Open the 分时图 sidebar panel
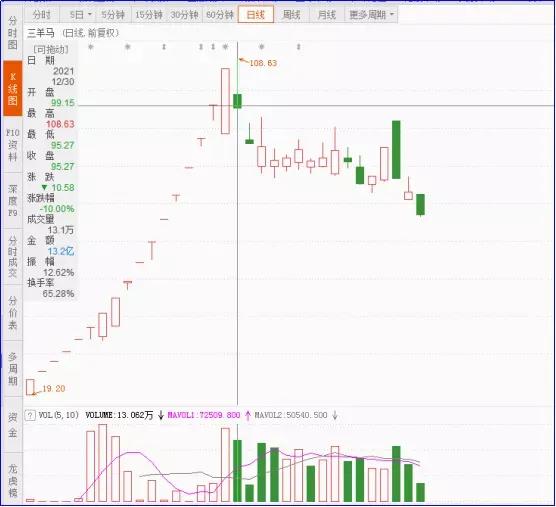 click(12, 33)
